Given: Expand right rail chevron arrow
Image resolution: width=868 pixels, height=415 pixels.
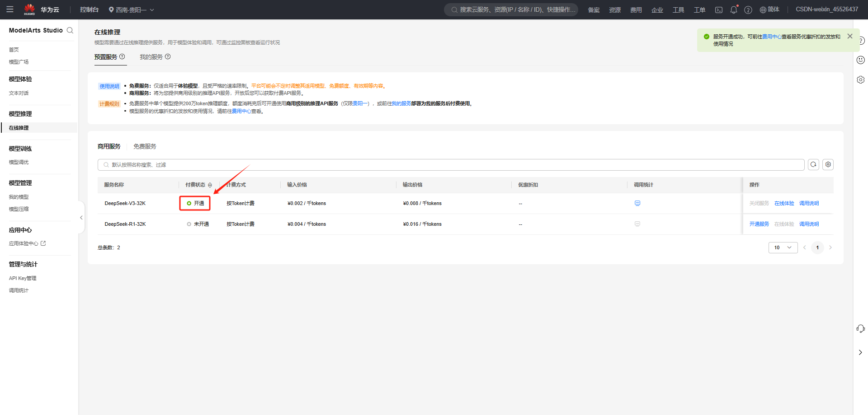Looking at the screenshot, I should point(860,352).
